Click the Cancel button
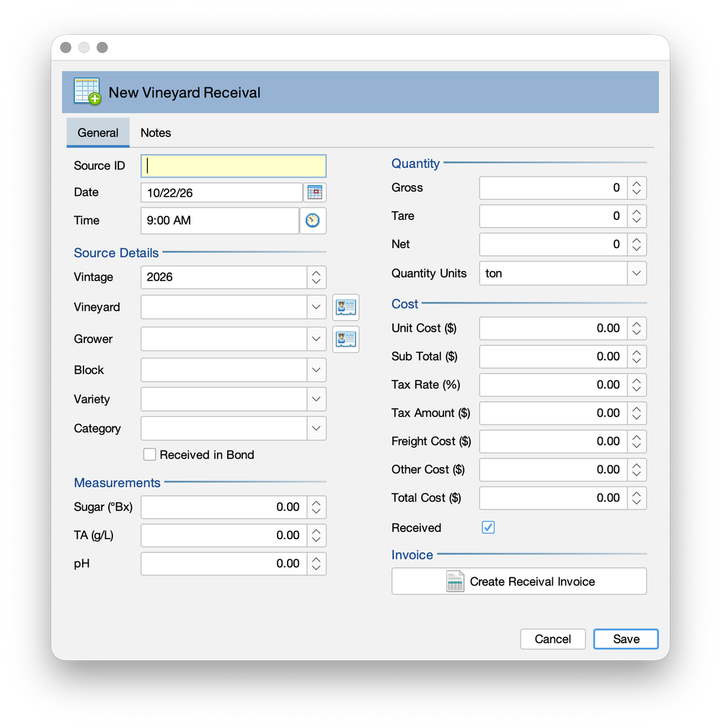 (x=553, y=639)
